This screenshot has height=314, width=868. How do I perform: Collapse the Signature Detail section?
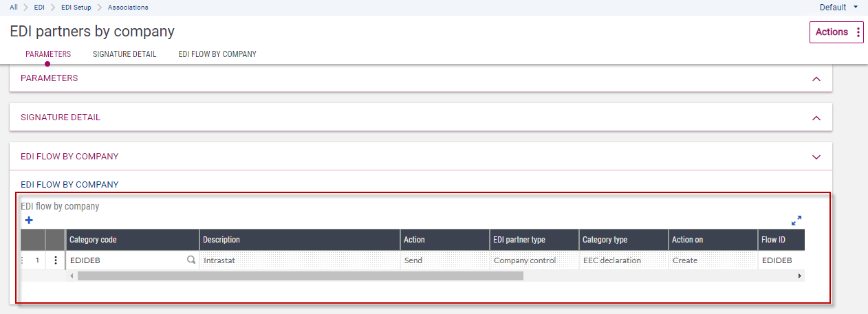coord(816,118)
